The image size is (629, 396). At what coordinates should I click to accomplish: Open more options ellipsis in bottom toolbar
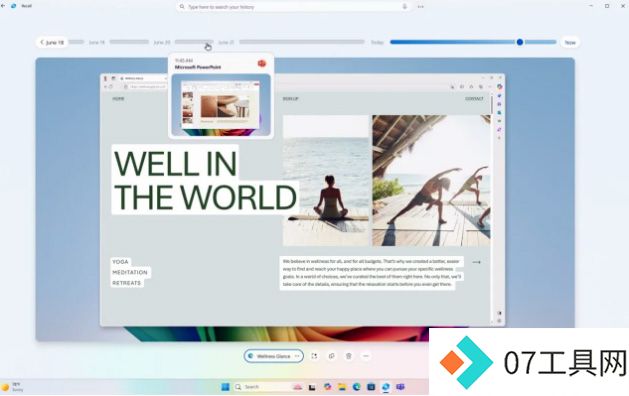366,356
